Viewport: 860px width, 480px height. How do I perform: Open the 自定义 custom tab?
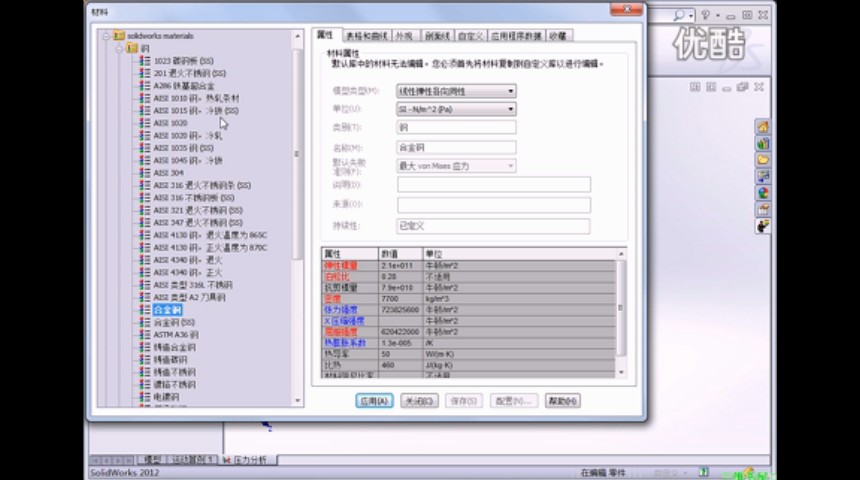(x=470, y=36)
